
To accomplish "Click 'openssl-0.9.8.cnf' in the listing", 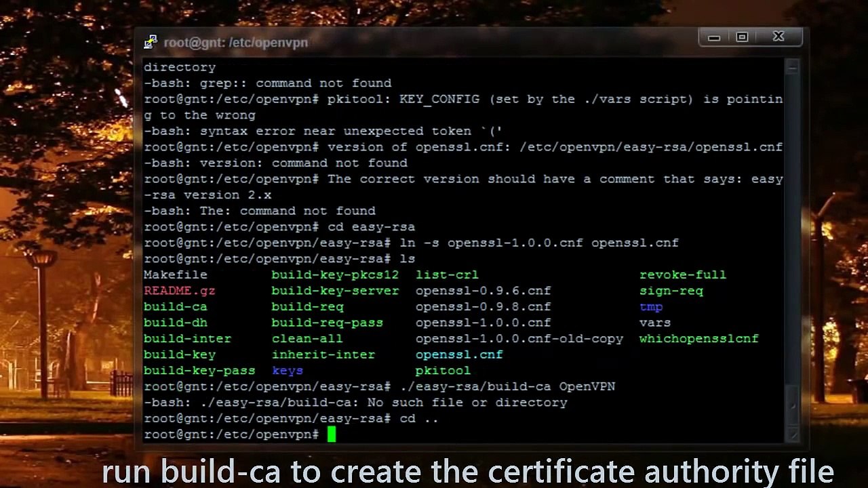I will tap(484, 307).
